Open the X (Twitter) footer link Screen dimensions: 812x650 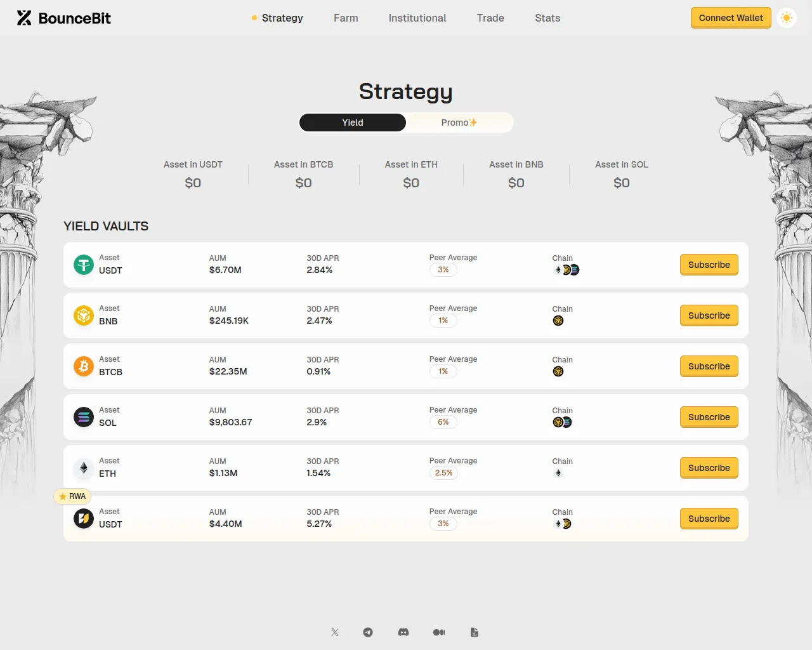click(x=335, y=632)
